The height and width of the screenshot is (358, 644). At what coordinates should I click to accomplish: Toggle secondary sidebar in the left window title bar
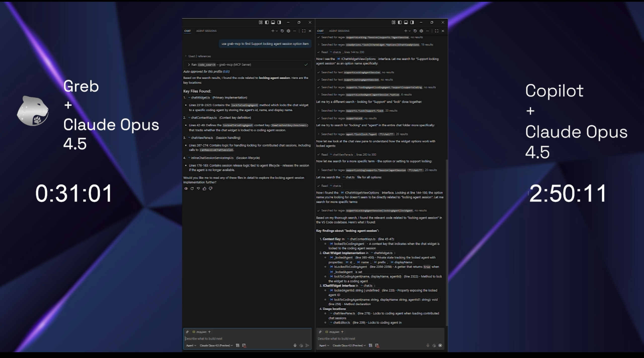point(279,22)
